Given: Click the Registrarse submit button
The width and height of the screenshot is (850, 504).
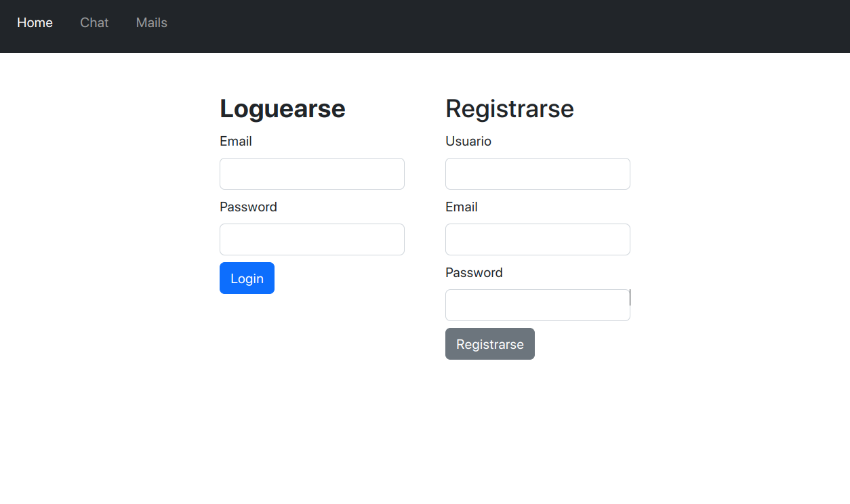Looking at the screenshot, I should pyautogui.click(x=489, y=343).
